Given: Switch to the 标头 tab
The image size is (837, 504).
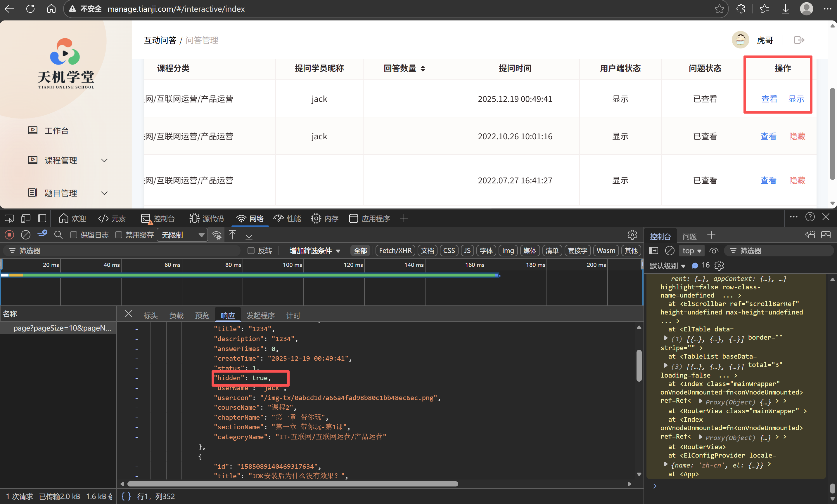Looking at the screenshot, I should (151, 315).
